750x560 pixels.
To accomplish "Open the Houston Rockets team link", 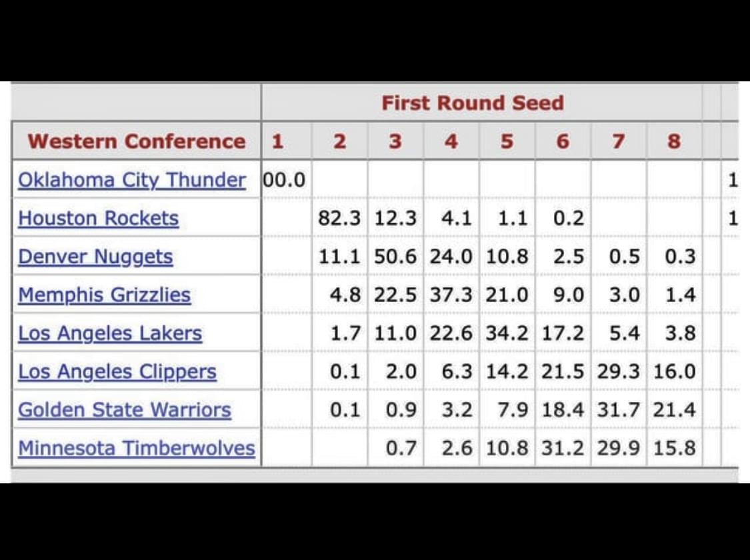I will tap(99, 219).
